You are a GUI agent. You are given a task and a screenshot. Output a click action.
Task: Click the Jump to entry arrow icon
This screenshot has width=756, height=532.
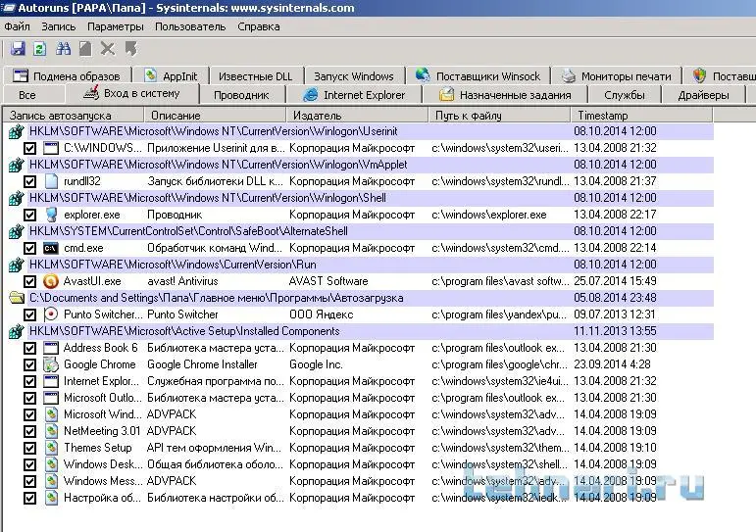click(x=130, y=49)
